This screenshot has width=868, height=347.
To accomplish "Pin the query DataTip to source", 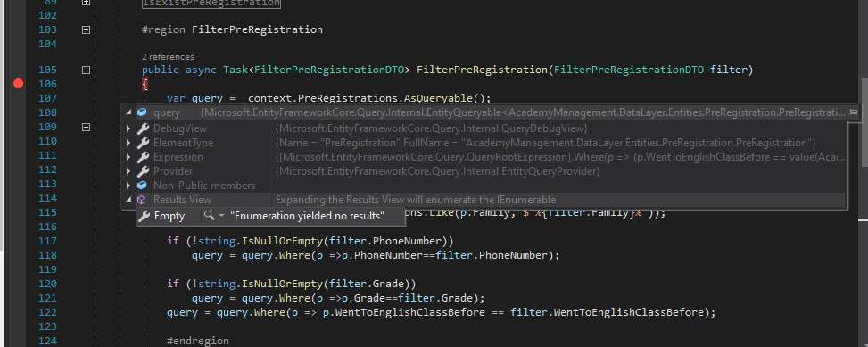I will coord(853,112).
